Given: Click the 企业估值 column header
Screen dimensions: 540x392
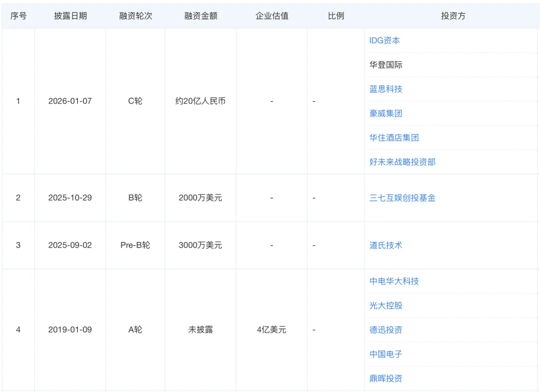Looking at the screenshot, I should tap(271, 16).
